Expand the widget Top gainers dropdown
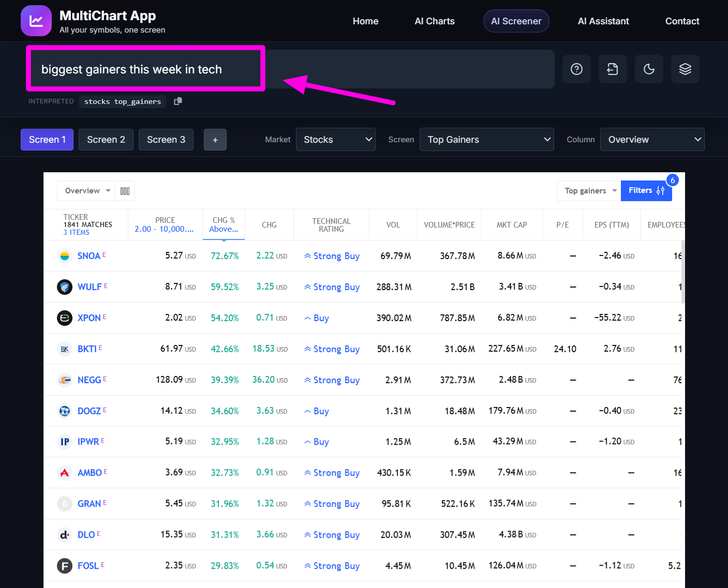 pos(589,191)
